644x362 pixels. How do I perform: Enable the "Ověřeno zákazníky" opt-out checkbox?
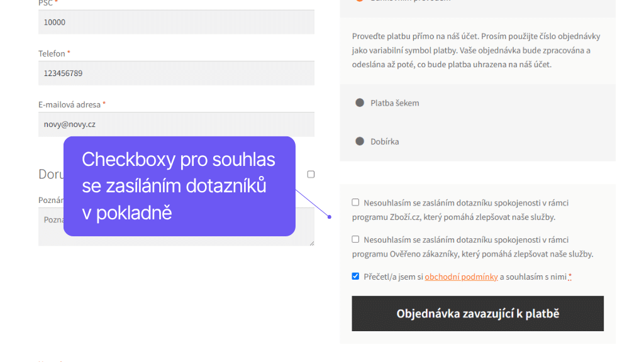(x=355, y=239)
